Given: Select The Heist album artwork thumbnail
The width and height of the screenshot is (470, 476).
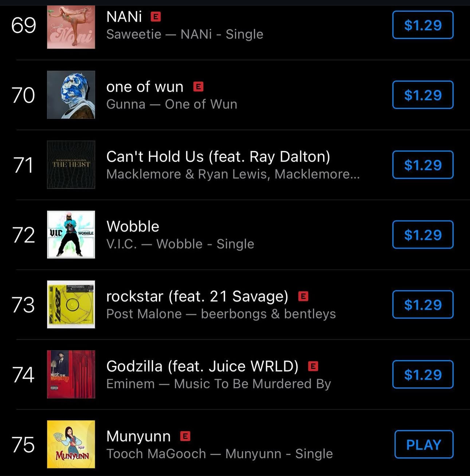Looking at the screenshot, I should (71, 165).
